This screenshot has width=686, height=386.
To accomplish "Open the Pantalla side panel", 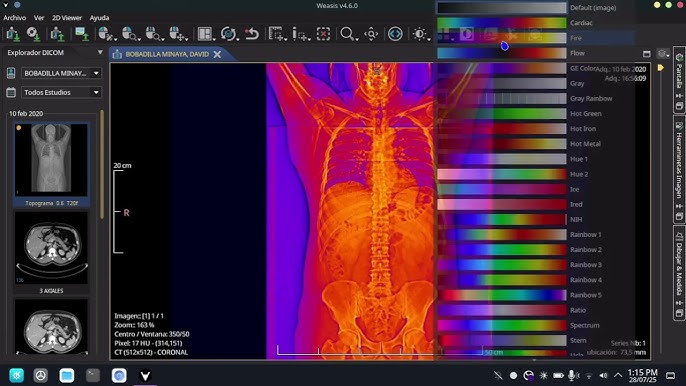I will pyautogui.click(x=679, y=79).
